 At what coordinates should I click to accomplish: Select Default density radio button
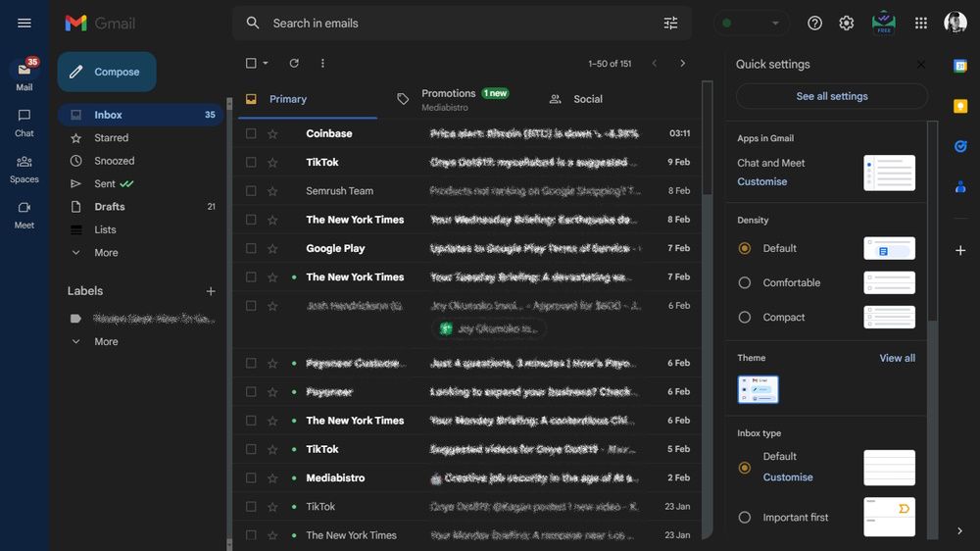(x=745, y=248)
